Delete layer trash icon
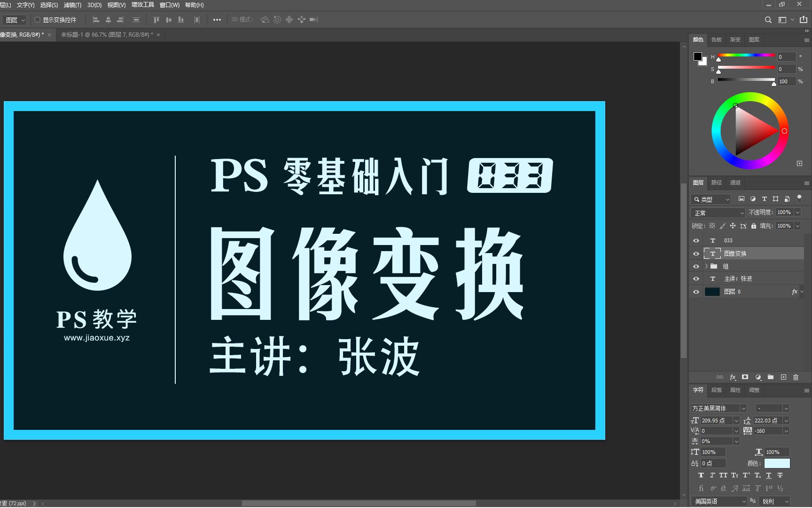Viewport: 812px width, 508px height. click(796, 377)
